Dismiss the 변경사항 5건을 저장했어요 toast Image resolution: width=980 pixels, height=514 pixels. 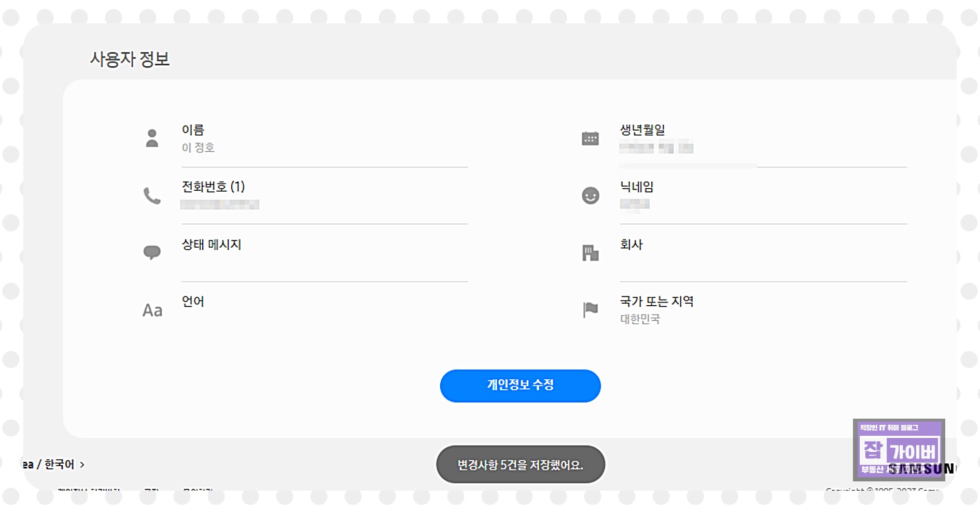click(x=520, y=464)
